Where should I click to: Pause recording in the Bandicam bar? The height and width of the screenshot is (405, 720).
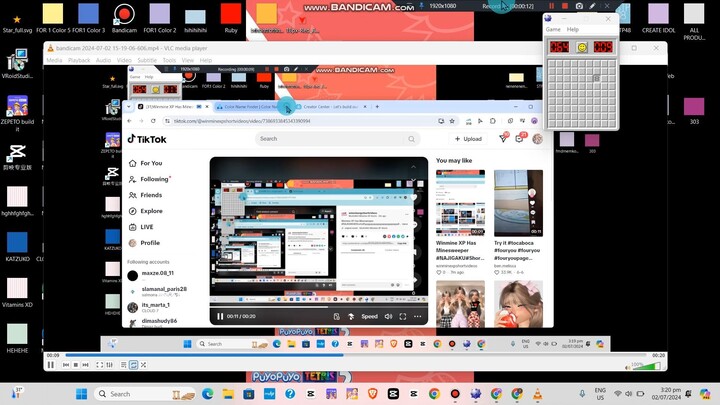point(551,6)
